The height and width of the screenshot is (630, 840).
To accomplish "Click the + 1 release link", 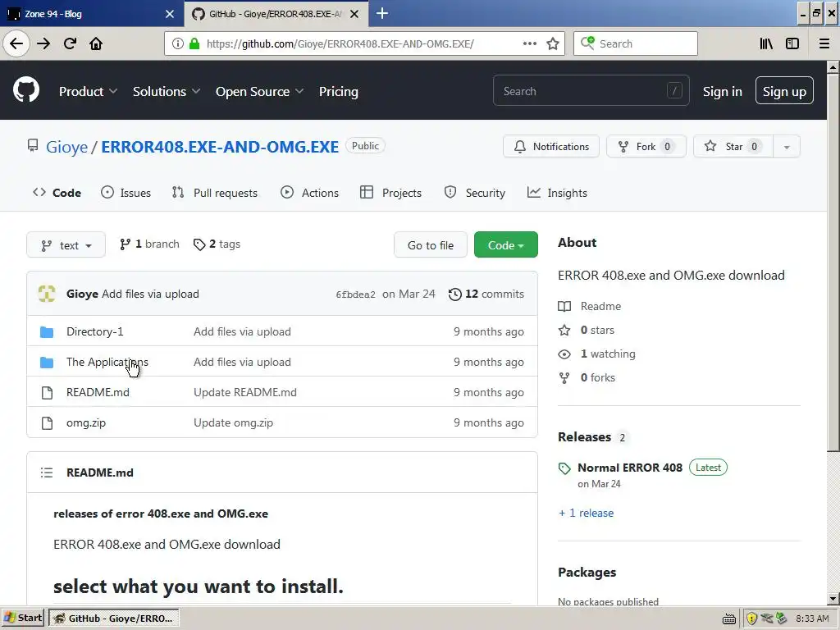I will click(x=586, y=514).
